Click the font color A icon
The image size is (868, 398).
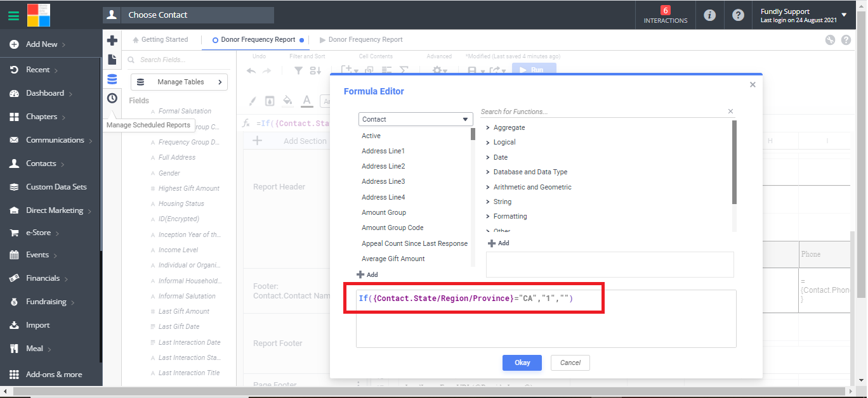[307, 100]
